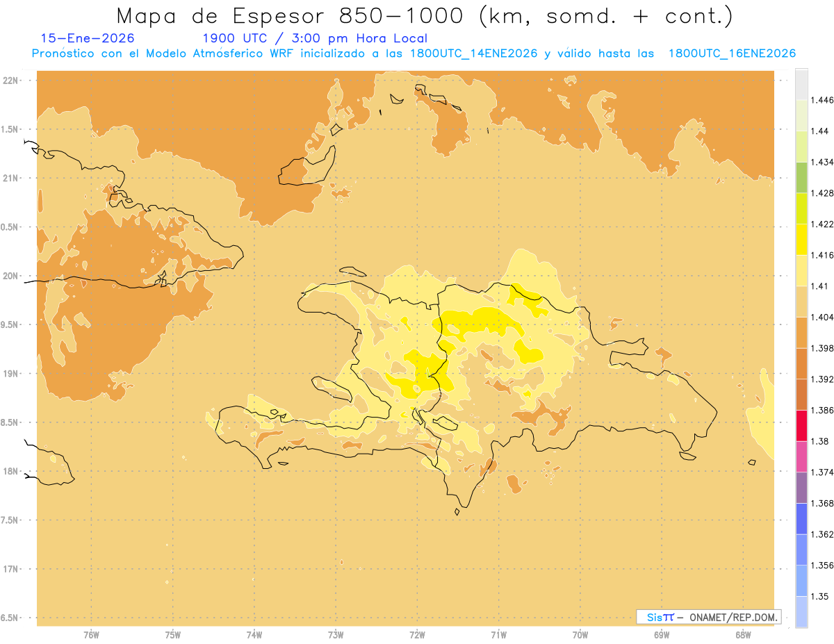
Task: Click the 1.368 colorbar value
Action: tap(822, 503)
